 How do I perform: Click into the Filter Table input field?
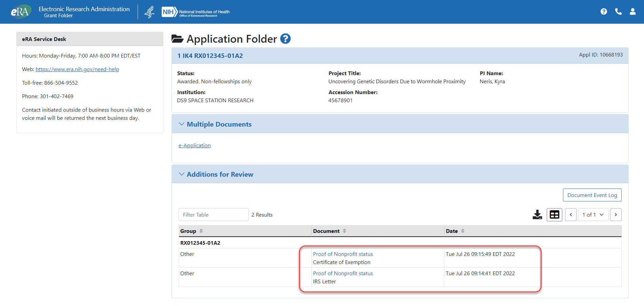(x=214, y=215)
